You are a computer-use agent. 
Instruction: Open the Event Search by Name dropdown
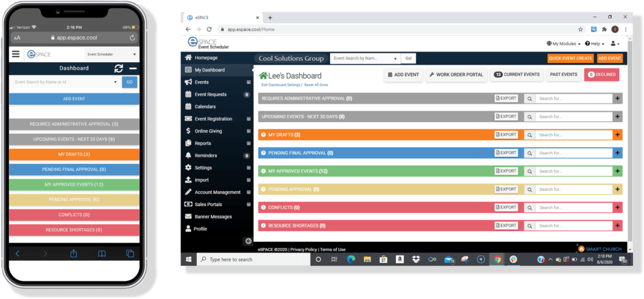tap(365, 58)
